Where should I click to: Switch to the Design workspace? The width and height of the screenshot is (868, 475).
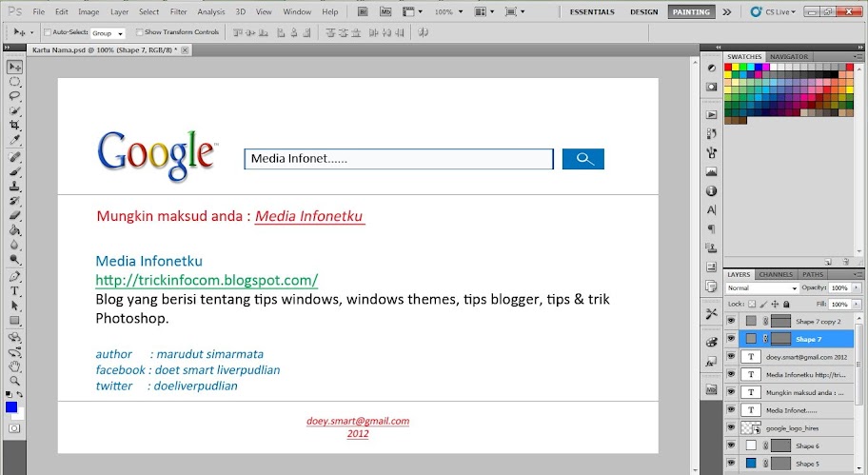tap(643, 11)
